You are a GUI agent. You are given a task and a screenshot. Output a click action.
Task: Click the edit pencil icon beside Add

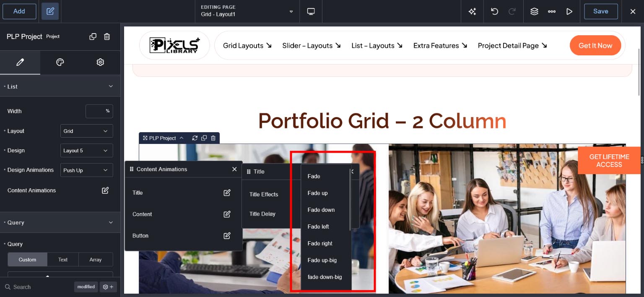click(x=50, y=11)
